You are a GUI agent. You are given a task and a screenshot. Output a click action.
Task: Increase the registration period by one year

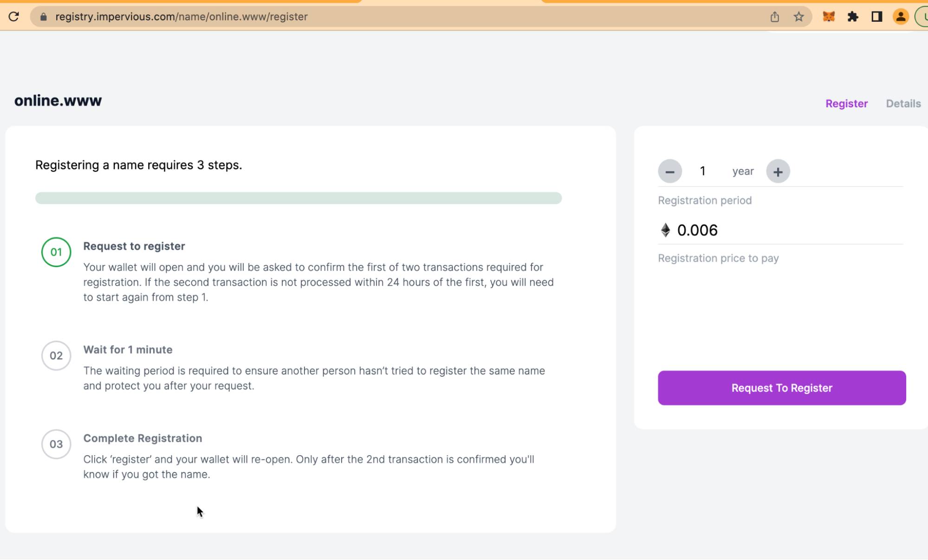778,171
